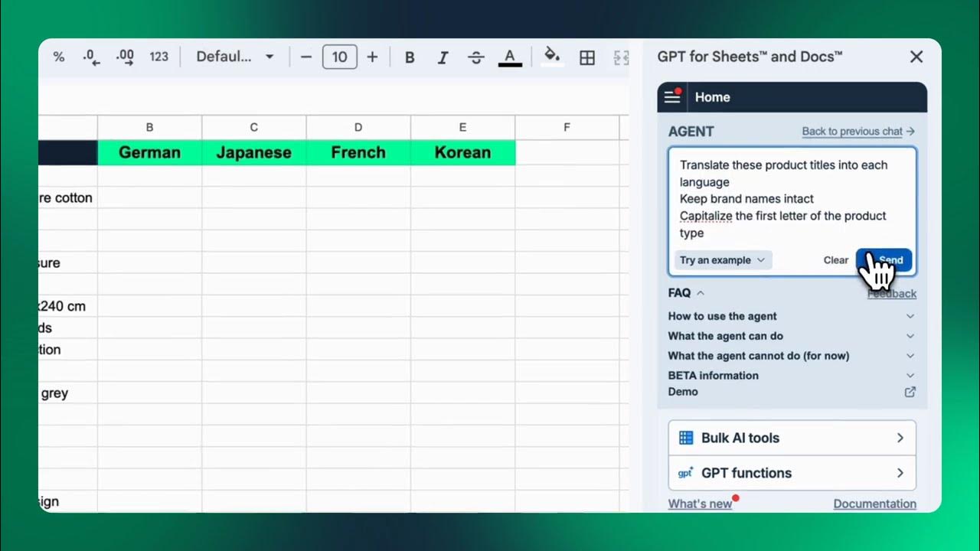Image resolution: width=980 pixels, height=551 pixels.
Task: Click the percent format icon
Action: (x=59, y=57)
